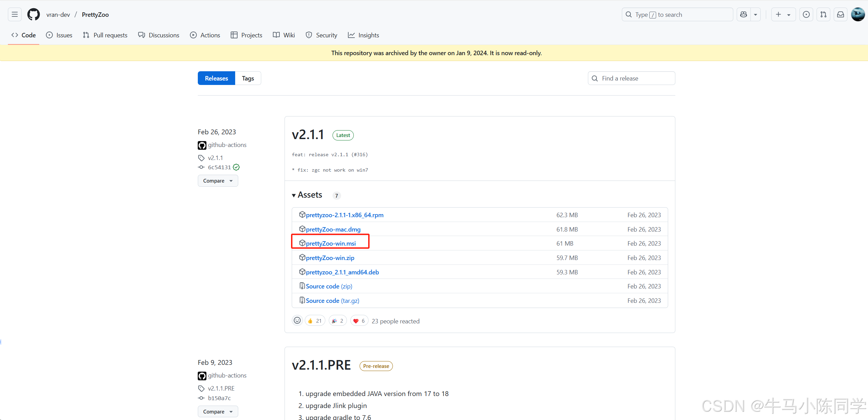Switch to the Projects tab

coord(246,35)
